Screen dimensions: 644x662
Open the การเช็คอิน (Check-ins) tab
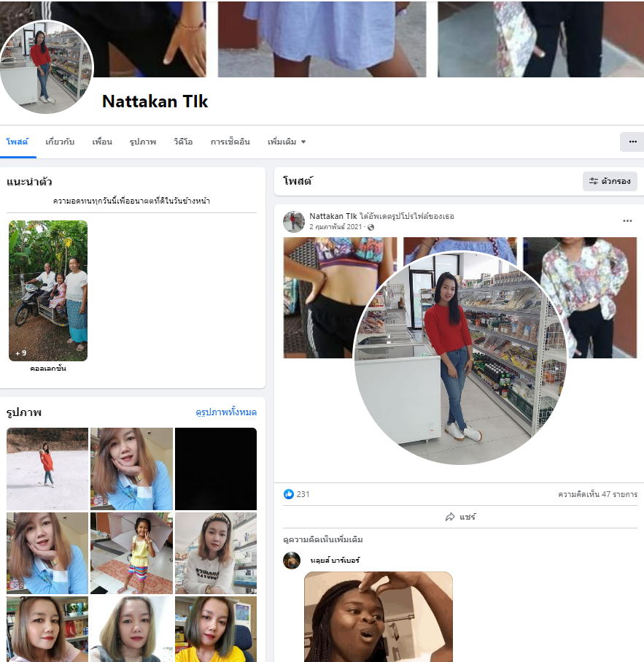pyautogui.click(x=230, y=142)
